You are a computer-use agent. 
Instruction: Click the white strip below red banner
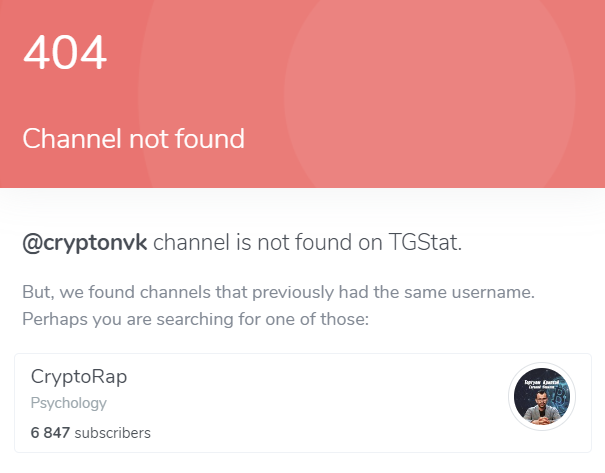[302, 203]
